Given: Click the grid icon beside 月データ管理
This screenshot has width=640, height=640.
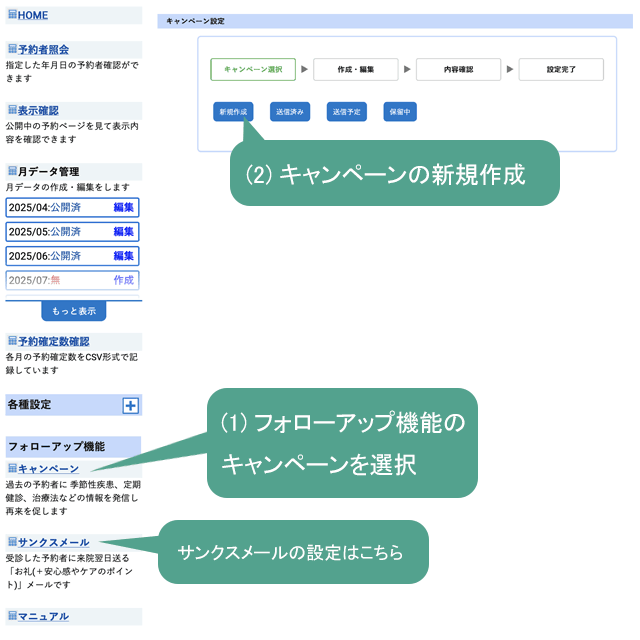Looking at the screenshot, I should 13,171.
